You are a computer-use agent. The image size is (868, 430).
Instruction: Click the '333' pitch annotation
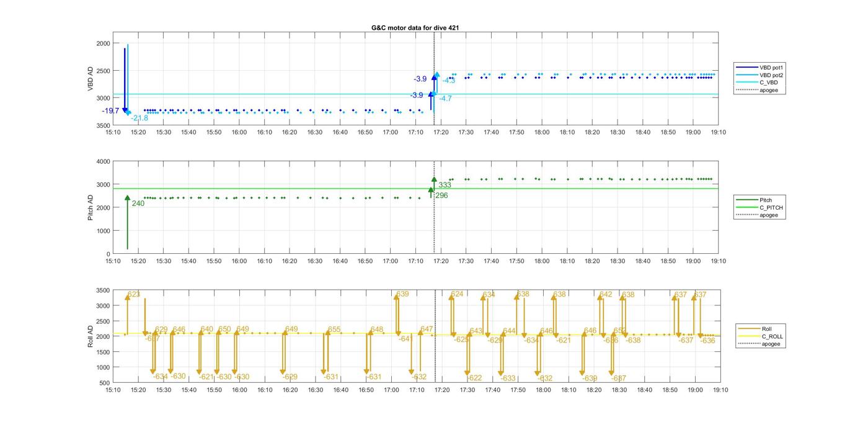pyautogui.click(x=445, y=186)
